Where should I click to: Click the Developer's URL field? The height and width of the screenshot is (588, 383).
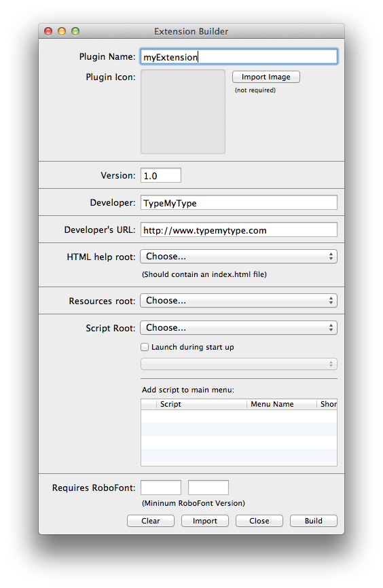tap(239, 230)
